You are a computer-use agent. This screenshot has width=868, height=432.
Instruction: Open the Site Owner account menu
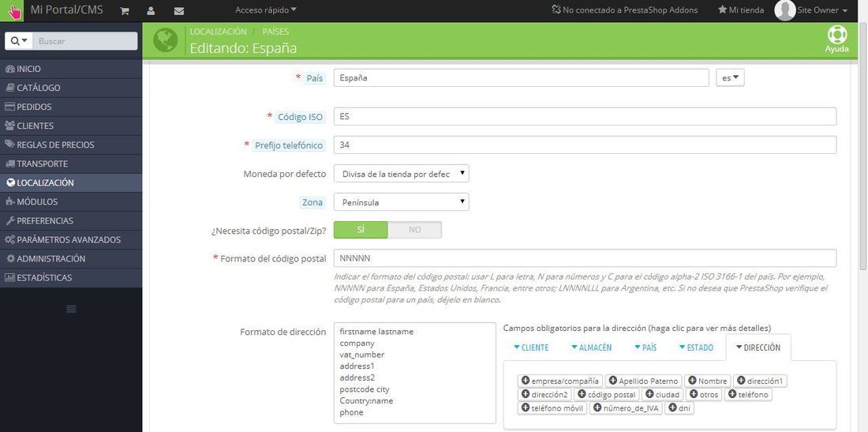(x=822, y=10)
